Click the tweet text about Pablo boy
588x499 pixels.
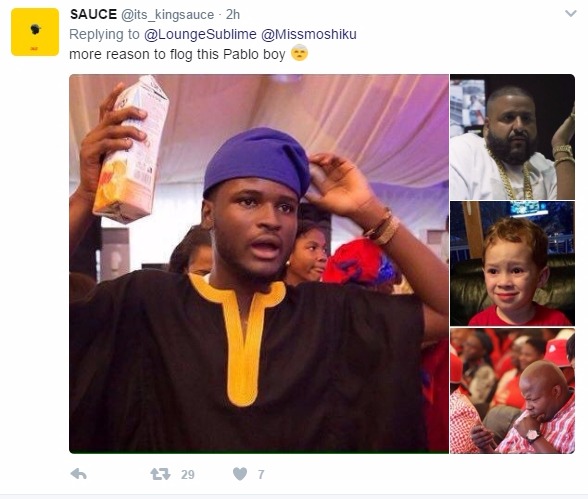[x=177, y=54]
